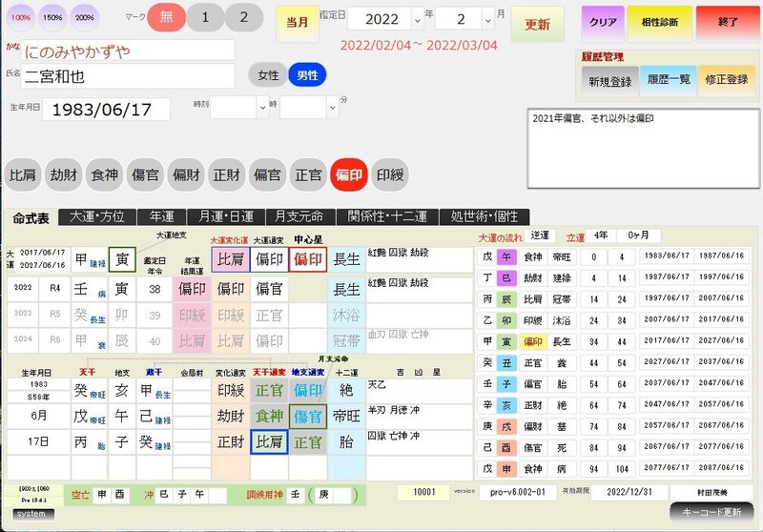The height and width of the screenshot is (532, 763).
Task: Click the birthdate field 1983/06/17
Action: (106, 110)
